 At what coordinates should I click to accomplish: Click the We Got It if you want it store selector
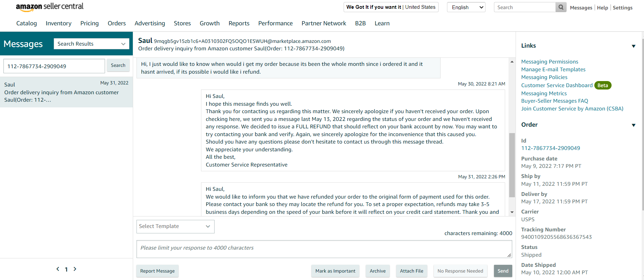coord(391,7)
